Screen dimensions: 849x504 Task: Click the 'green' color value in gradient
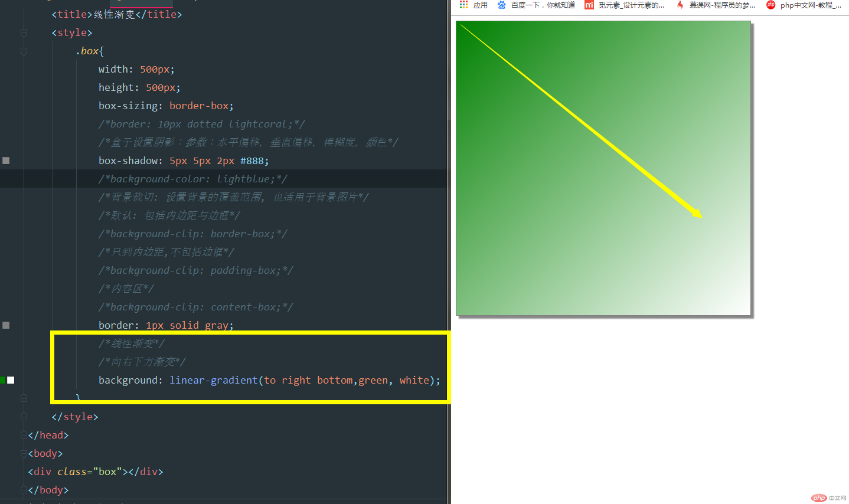click(373, 380)
